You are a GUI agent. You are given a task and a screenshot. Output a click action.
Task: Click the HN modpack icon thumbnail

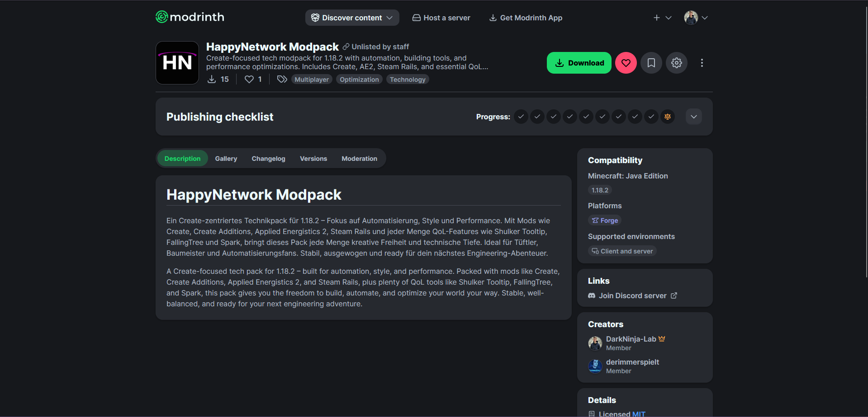177,63
